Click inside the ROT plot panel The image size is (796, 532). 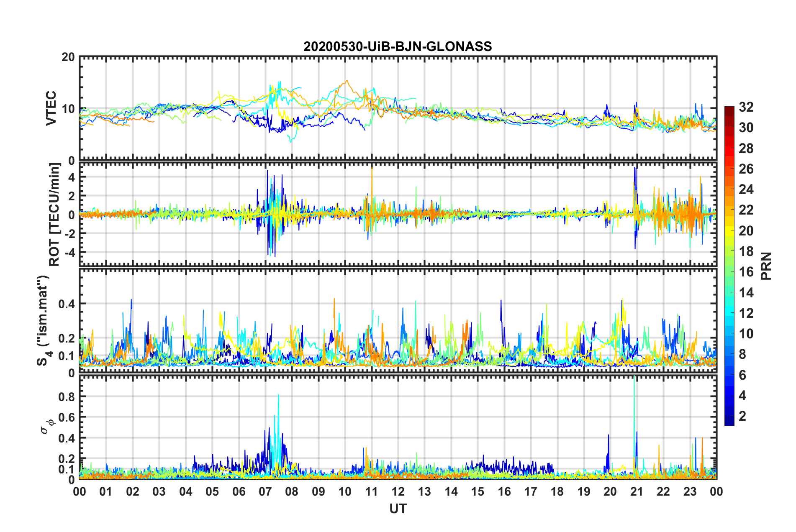tap(398, 215)
